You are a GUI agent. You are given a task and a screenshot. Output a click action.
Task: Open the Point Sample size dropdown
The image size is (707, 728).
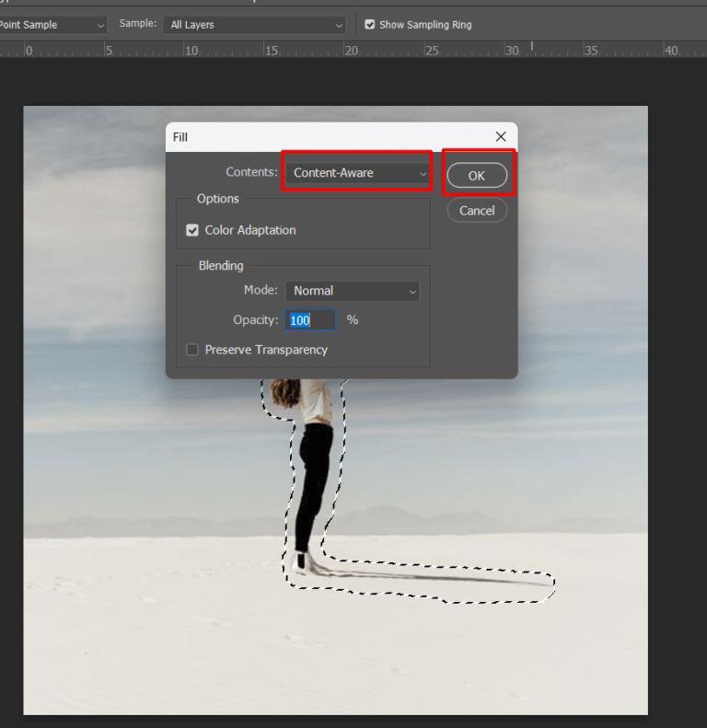[x=52, y=25]
